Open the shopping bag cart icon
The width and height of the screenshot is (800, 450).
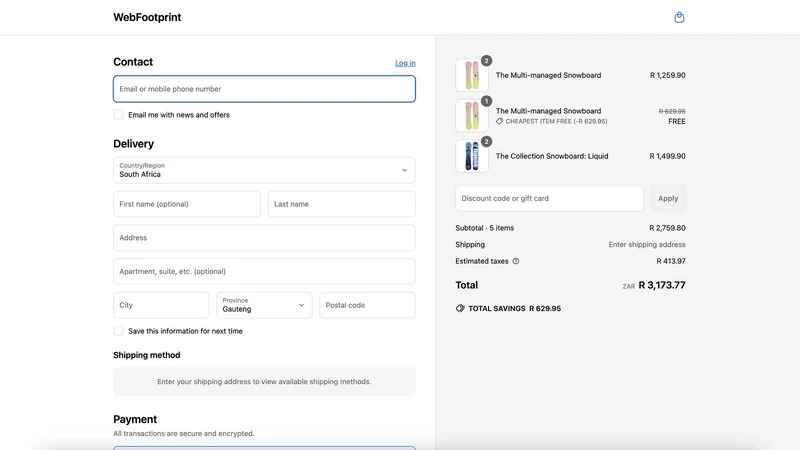tap(679, 17)
